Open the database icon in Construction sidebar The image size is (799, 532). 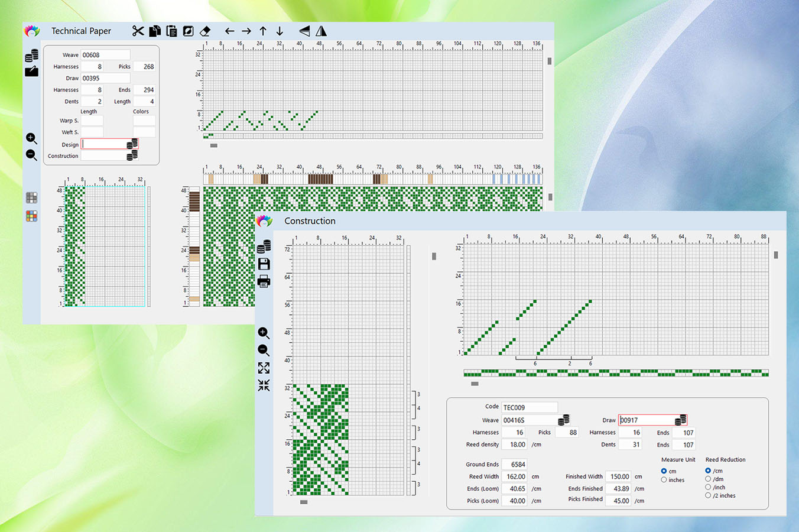pos(264,246)
